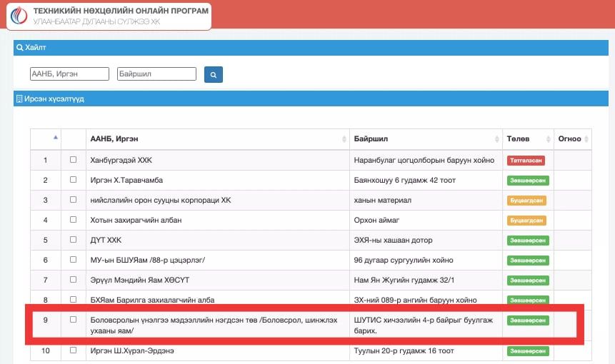The height and width of the screenshot is (364, 615).
Task: Focus the Байршил search field
Action: coord(156,74)
